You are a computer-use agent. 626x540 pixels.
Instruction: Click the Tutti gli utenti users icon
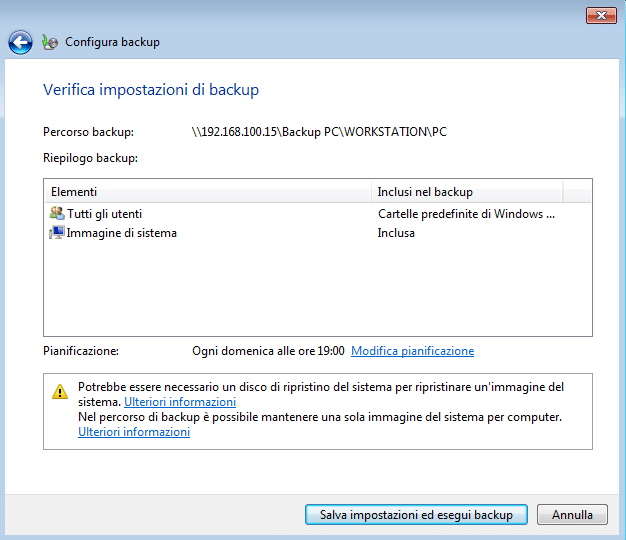(x=57, y=214)
